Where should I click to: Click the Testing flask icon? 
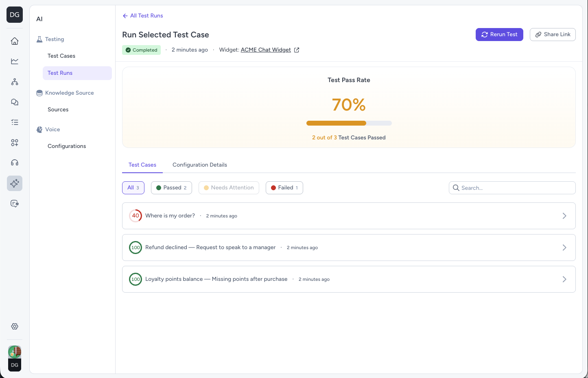coord(39,39)
